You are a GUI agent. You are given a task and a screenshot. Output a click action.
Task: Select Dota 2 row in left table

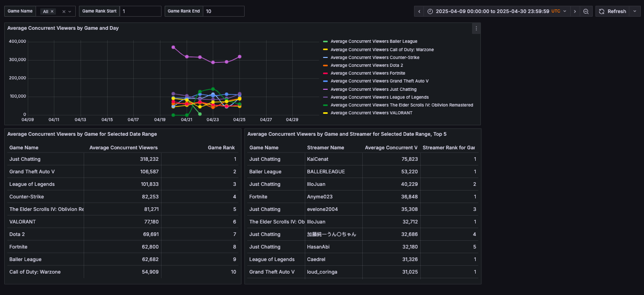click(123, 234)
